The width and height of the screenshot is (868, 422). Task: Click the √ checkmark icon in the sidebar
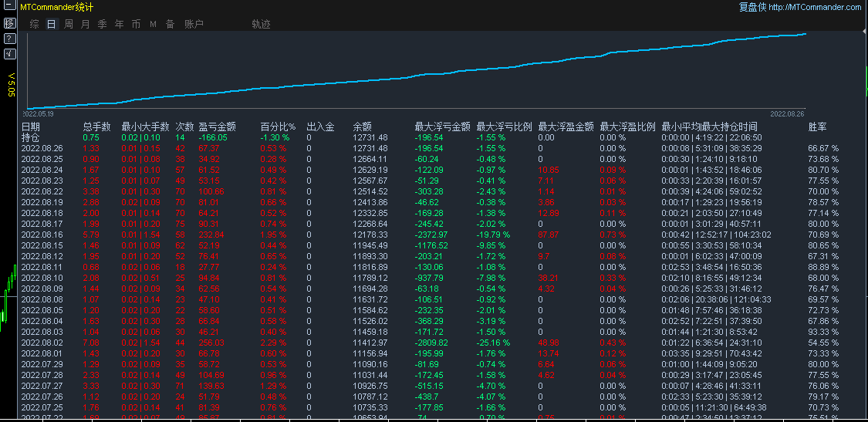click(x=9, y=54)
